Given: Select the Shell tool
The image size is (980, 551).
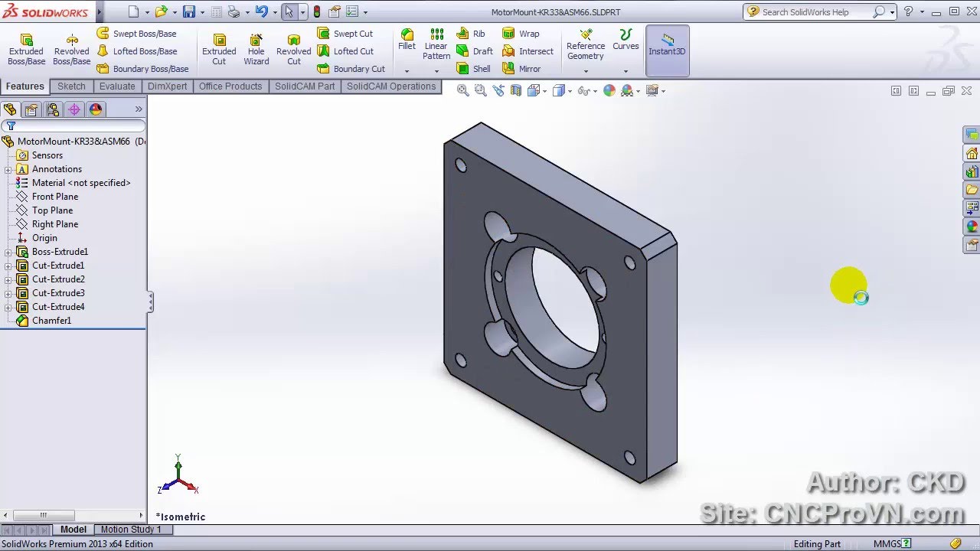Looking at the screenshot, I should pyautogui.click(x=473, y=69).
